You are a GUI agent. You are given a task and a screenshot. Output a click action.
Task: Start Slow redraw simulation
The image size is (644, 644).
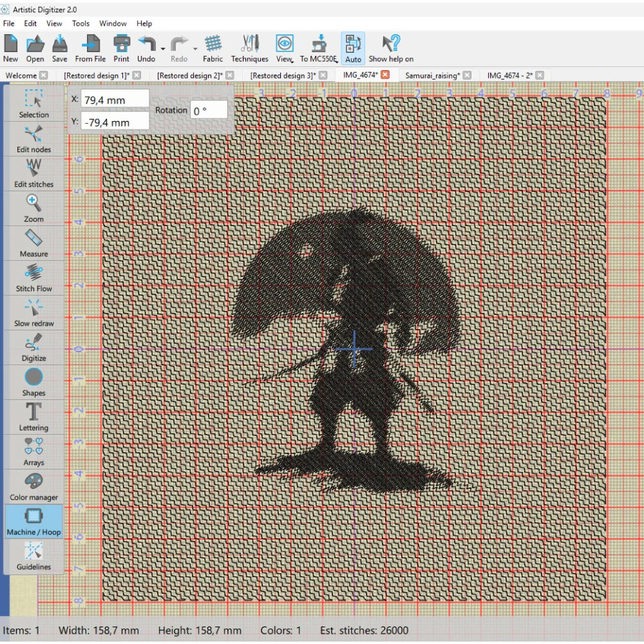pyautogui.click(x=33, y=312)
